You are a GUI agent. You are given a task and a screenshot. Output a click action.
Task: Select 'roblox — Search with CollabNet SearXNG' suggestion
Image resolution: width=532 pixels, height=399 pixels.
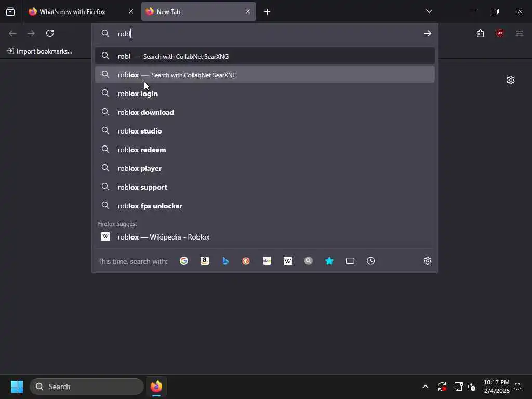tap(264, 75)
